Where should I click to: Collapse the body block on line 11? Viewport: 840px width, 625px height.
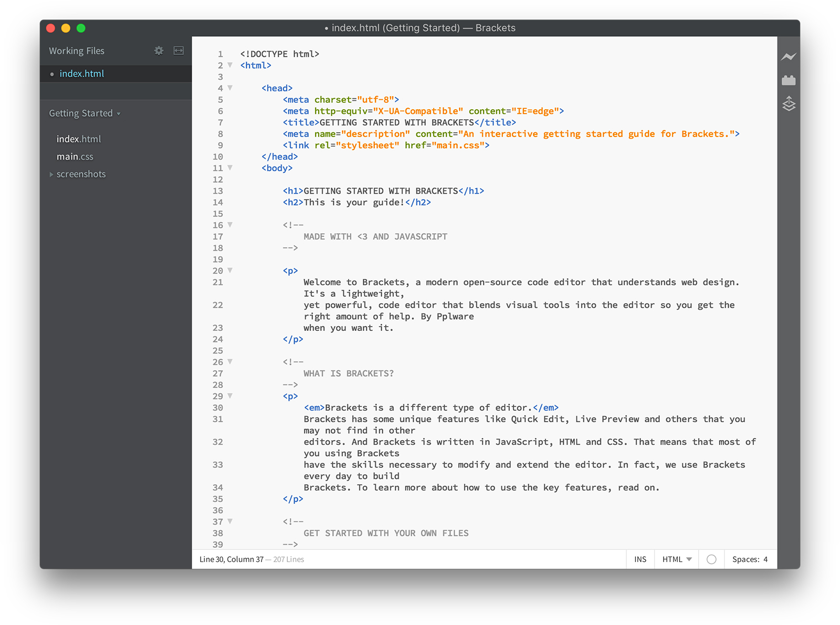pyautogui.click(x=230, y=168)
